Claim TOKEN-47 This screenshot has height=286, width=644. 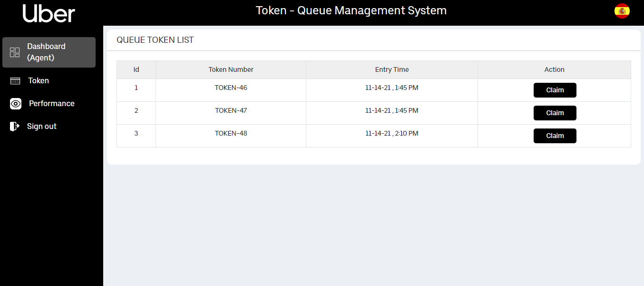point(555,113)
